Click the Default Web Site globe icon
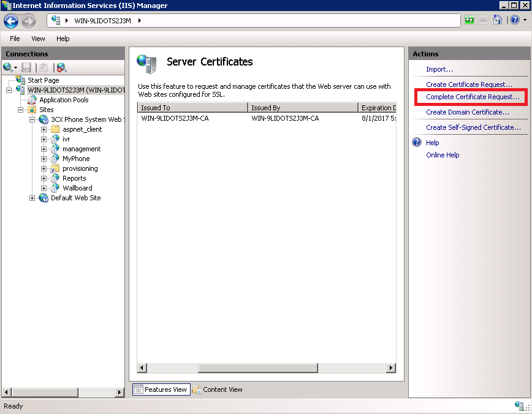Viewport: 532px width, 414px height. coord(44,198)
